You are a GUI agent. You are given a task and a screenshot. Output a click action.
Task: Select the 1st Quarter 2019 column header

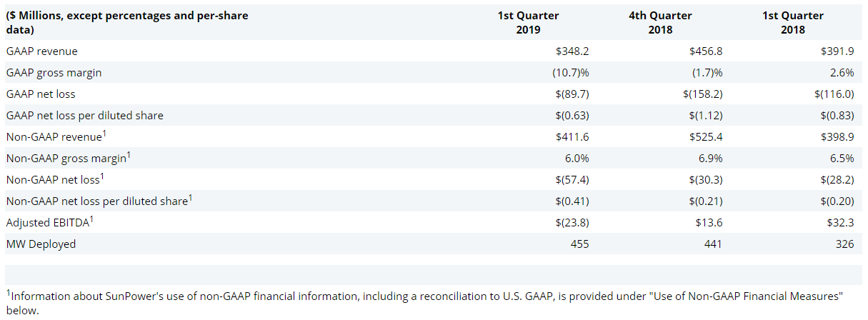tap(528, 22)
